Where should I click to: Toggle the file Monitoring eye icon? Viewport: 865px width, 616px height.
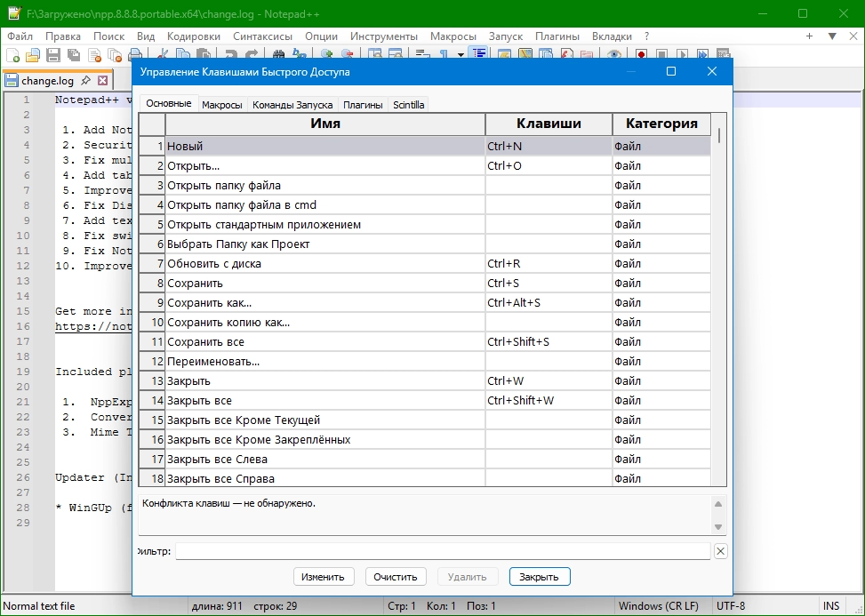click(x=614, y=54)
